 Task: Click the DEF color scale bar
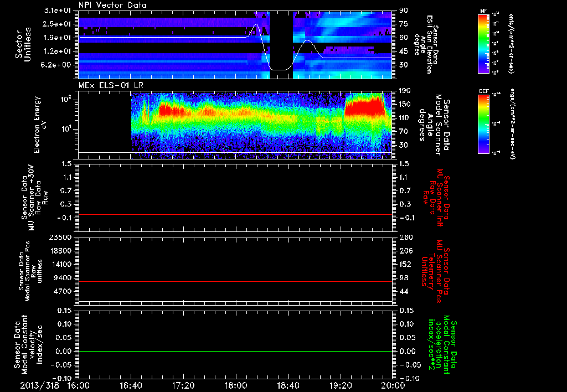pyautogui.click(x=484, y=124)
